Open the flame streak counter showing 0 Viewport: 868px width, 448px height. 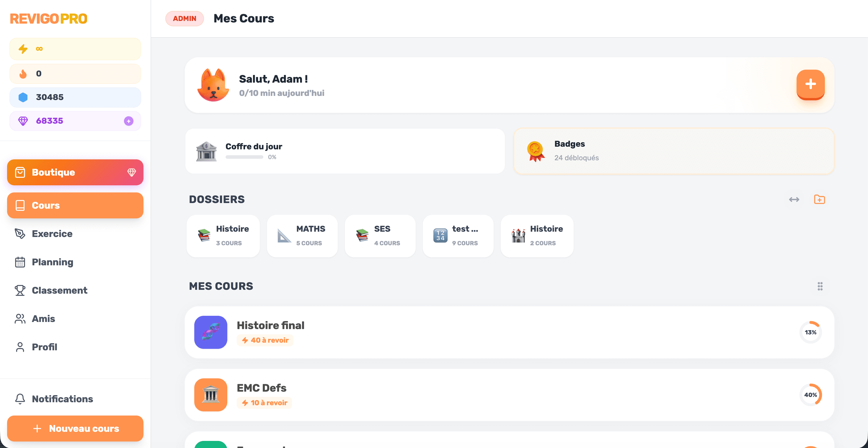click(x=75, y=73)
